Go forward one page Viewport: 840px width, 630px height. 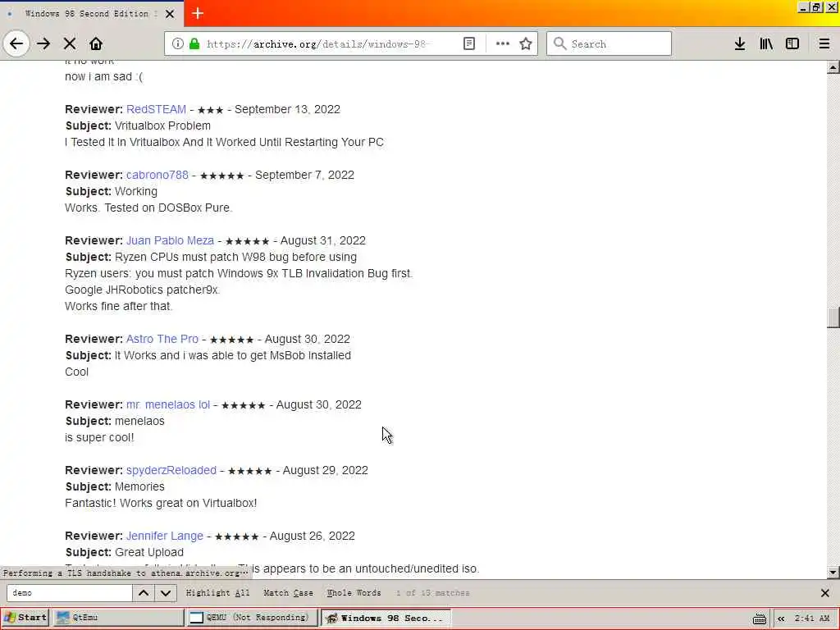point(43,43)
